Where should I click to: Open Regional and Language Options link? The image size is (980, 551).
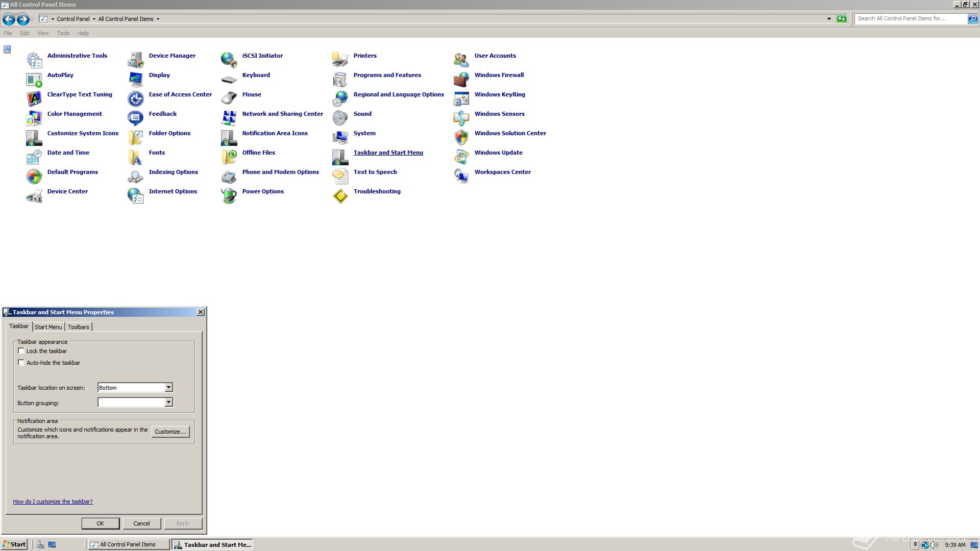399,94
